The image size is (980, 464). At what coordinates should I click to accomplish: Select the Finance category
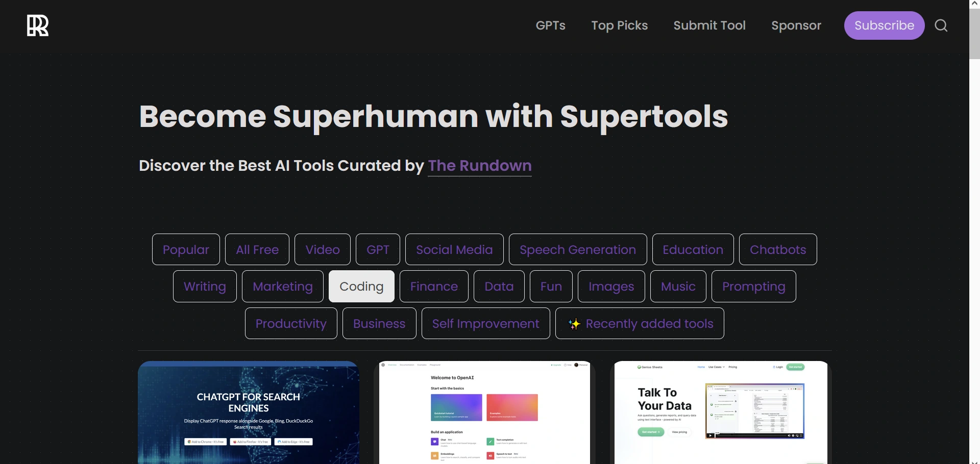pos(434,287)
